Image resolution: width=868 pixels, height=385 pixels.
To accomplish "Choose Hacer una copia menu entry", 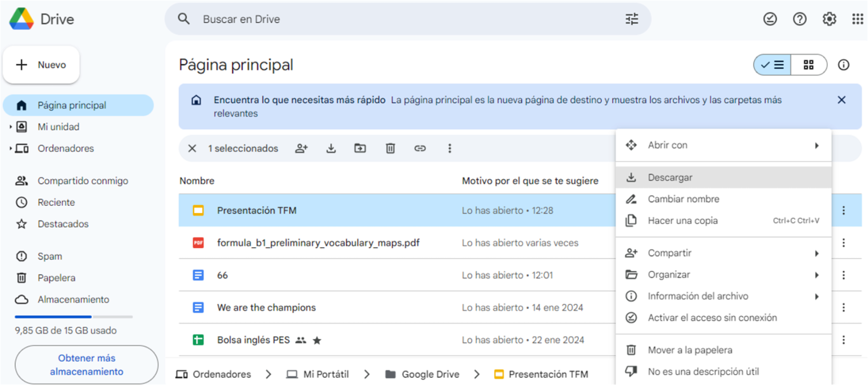I will [x=724, y=220].
